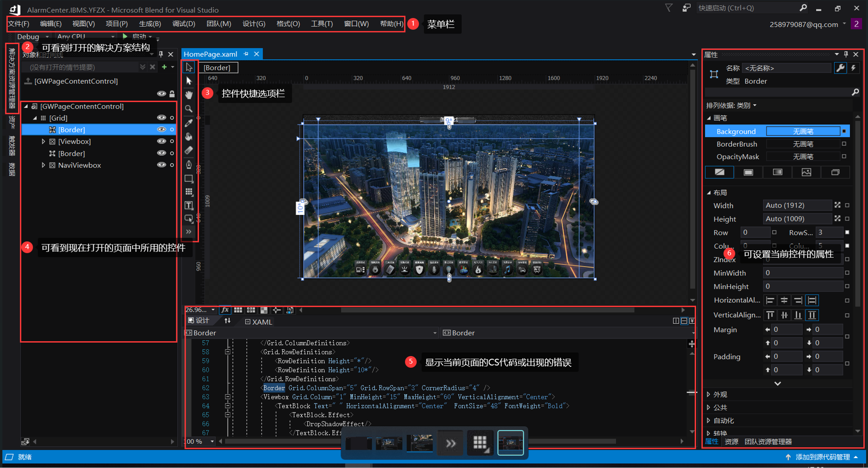Pick the Eyedropper tool

(189, 123)
